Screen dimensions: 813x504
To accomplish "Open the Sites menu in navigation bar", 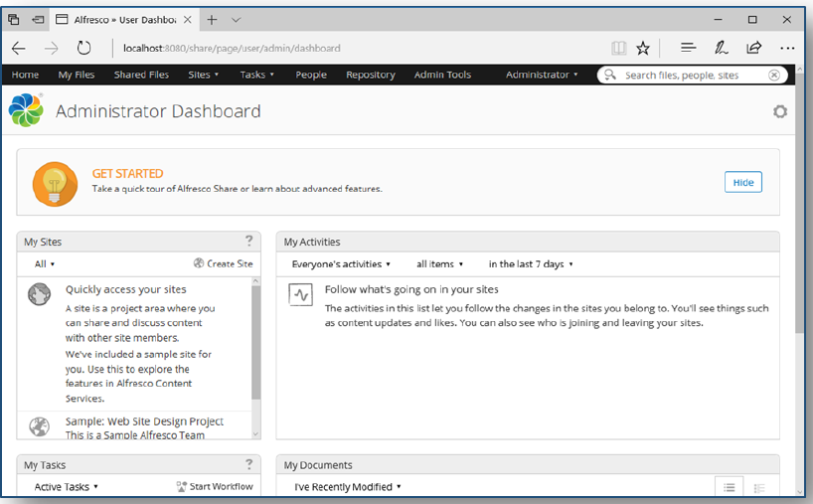I will [203, 75].
